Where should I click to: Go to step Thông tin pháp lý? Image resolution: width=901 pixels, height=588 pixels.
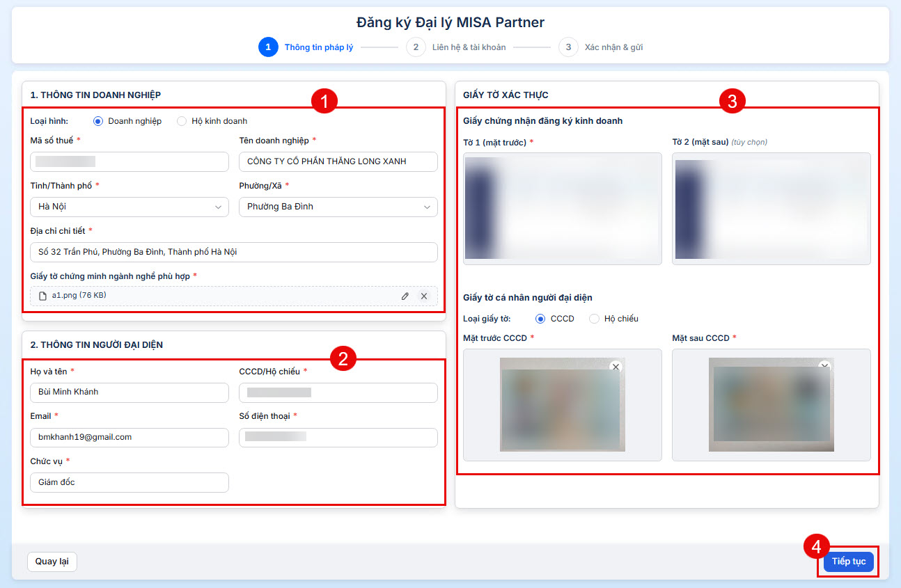(306, 47)
